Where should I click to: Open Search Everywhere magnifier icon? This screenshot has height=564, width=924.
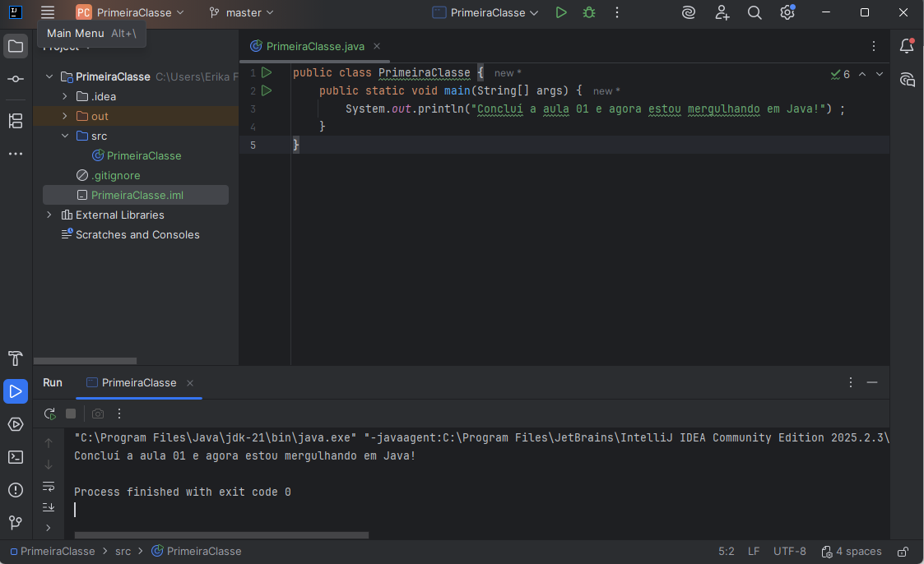click(x=755, y=12)
